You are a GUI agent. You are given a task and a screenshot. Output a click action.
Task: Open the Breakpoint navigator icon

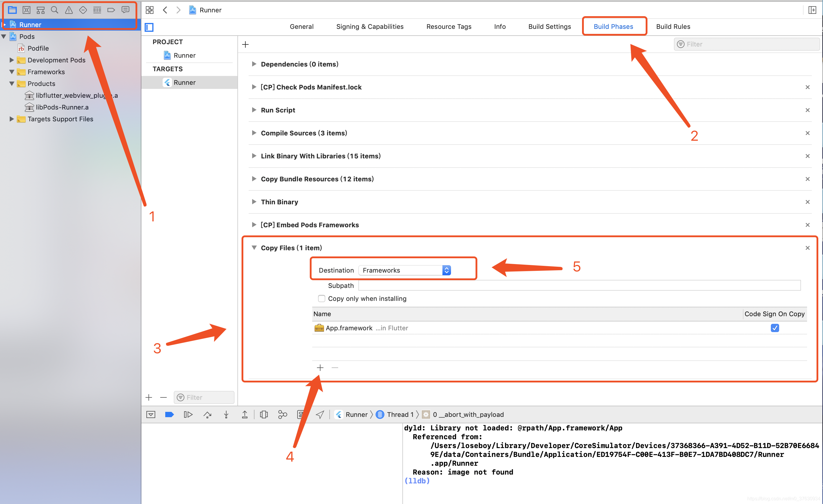[111, 10]
